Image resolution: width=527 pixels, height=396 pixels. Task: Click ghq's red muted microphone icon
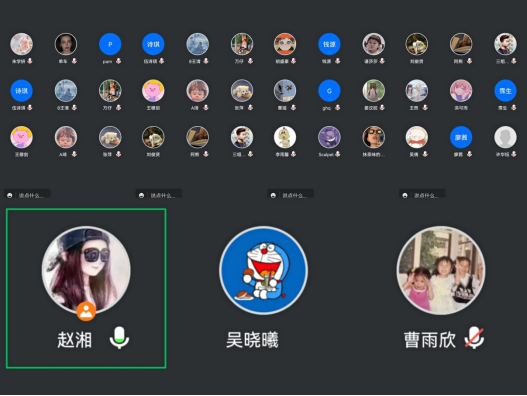tap(337, 107)
